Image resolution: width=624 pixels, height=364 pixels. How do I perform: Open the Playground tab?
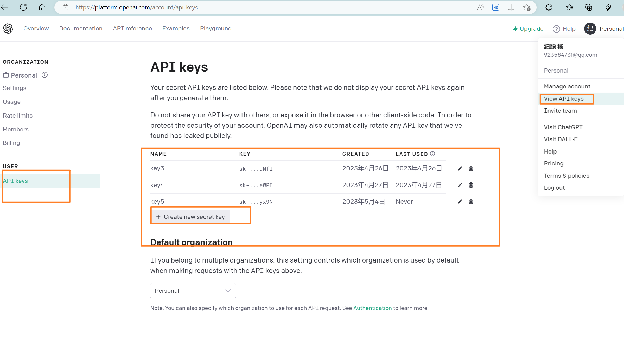215,29
